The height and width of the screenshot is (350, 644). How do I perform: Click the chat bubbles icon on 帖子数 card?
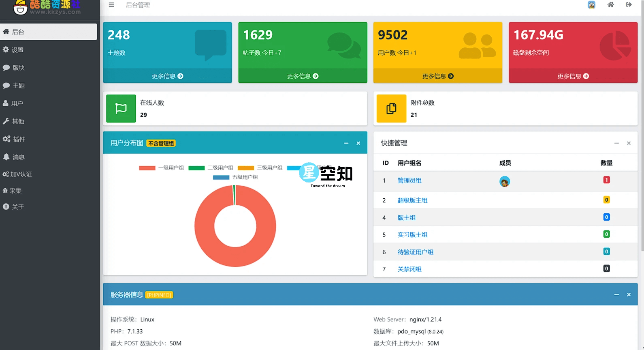(344, 45)
